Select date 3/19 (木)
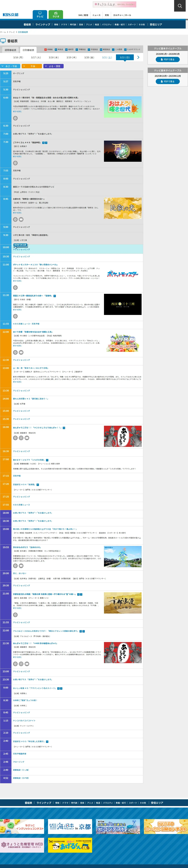 pos(71,57)
